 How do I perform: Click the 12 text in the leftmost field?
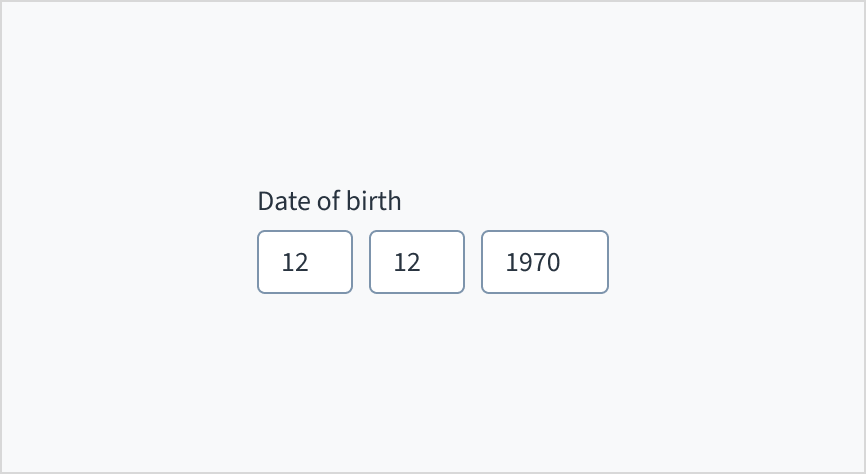(x=295, y=263)
